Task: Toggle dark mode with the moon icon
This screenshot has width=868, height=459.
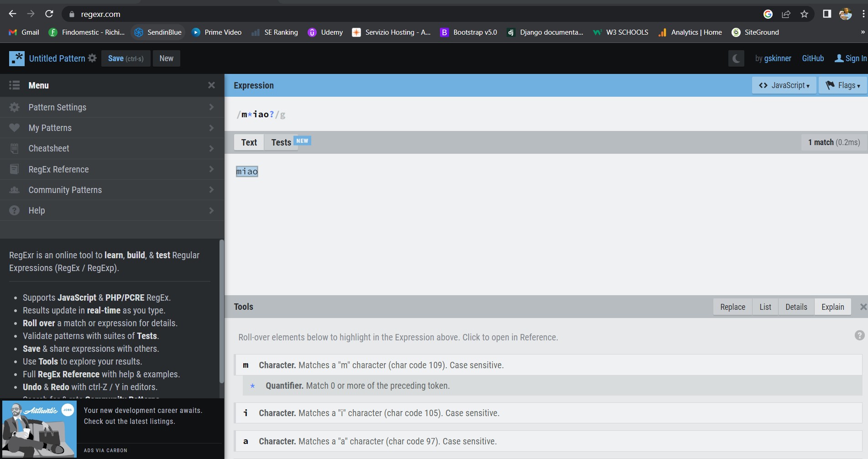Action: click(x=736, y=58)
